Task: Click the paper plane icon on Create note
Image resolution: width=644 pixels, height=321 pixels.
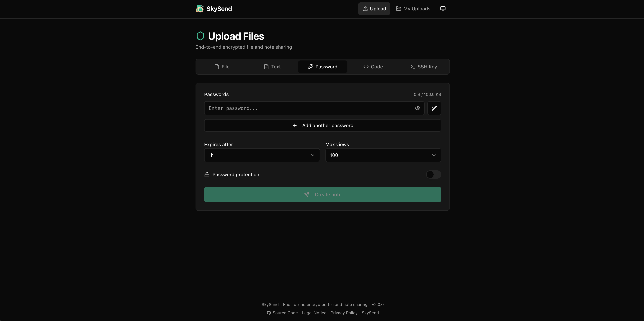Action: 306,195
